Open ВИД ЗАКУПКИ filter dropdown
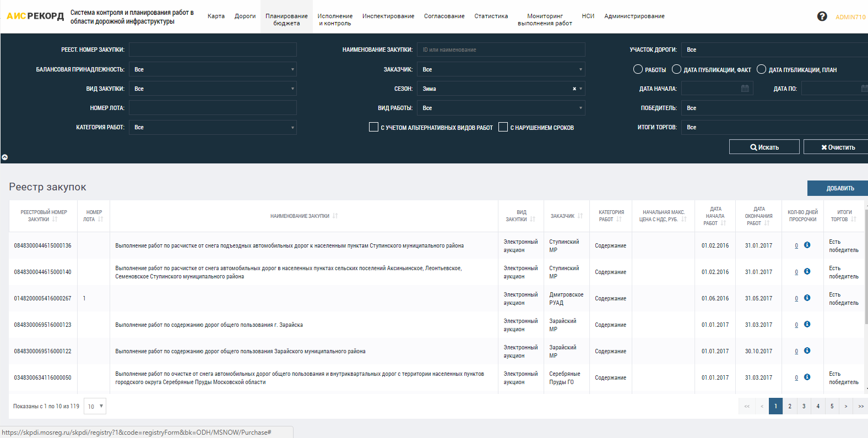 coord(213,89)
